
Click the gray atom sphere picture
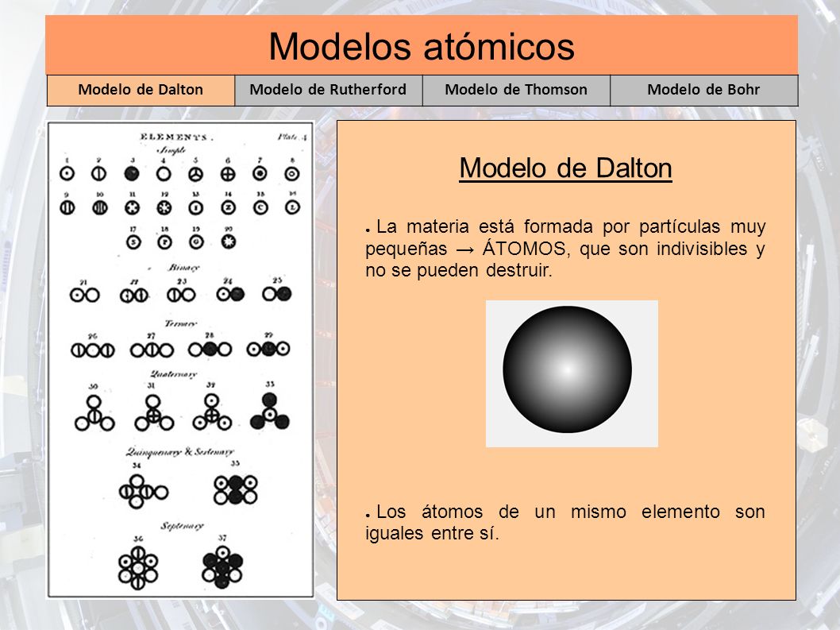[x=572, y=373]
